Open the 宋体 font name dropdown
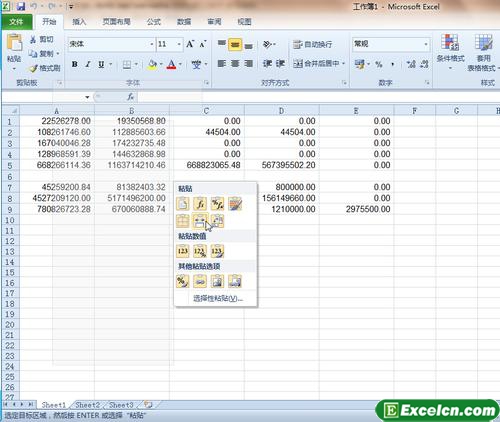 tap(152, 44)
